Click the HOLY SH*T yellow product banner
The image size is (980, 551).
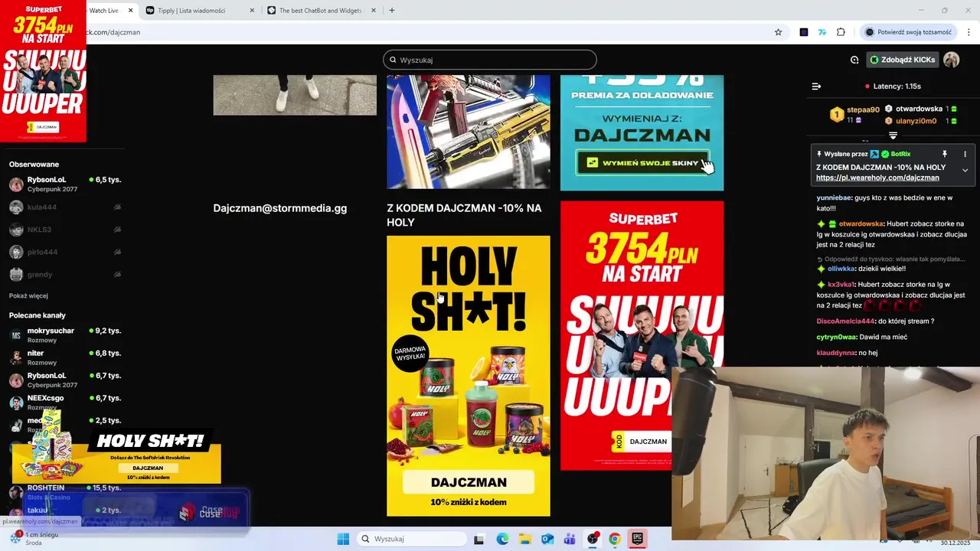click(469, 376)
